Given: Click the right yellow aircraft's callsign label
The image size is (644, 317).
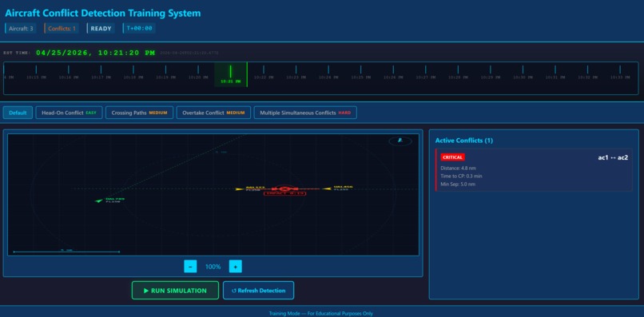Looking at the screenshot, I should pos(343,187).
